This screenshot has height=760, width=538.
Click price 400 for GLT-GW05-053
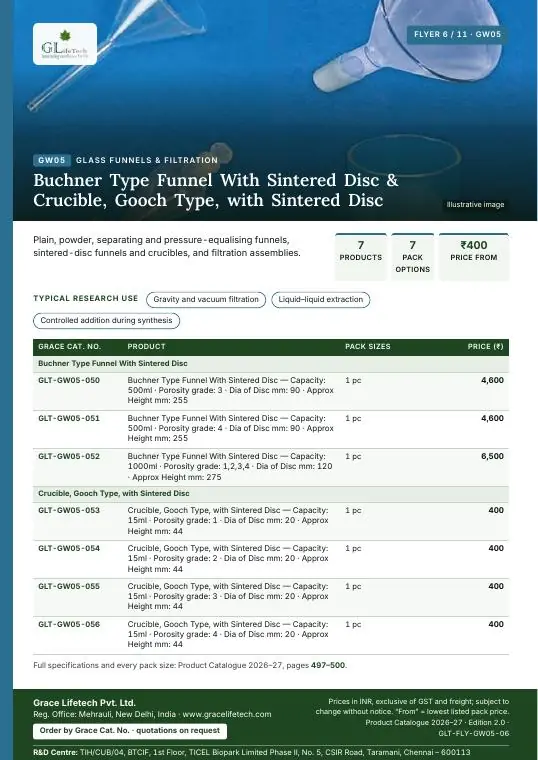[x=496, y=510]
